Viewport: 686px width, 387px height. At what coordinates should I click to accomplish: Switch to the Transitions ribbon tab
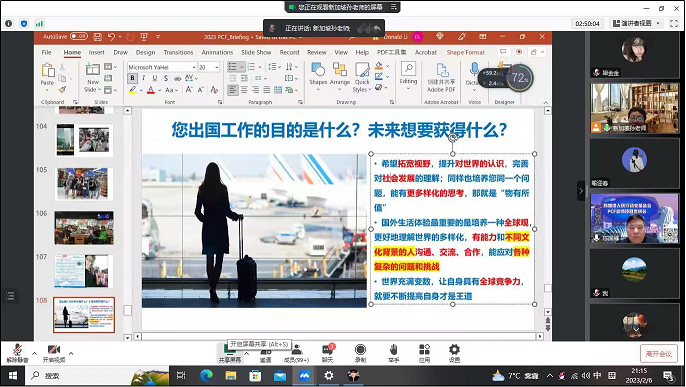coord(178,52)
